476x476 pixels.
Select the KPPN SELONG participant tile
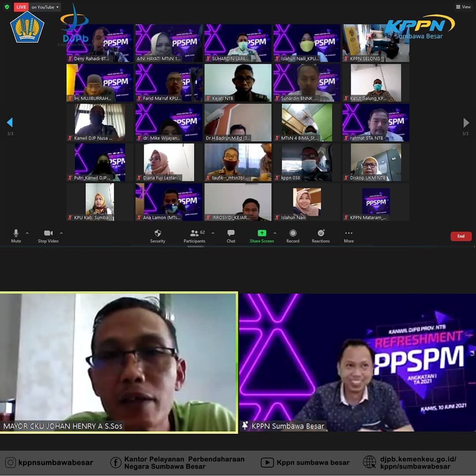[x=376, y=43]
